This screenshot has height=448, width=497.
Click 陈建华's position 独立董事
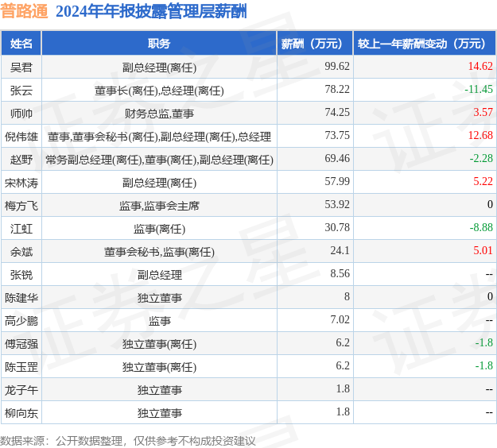pyautogui.click(x=159, y=298)
